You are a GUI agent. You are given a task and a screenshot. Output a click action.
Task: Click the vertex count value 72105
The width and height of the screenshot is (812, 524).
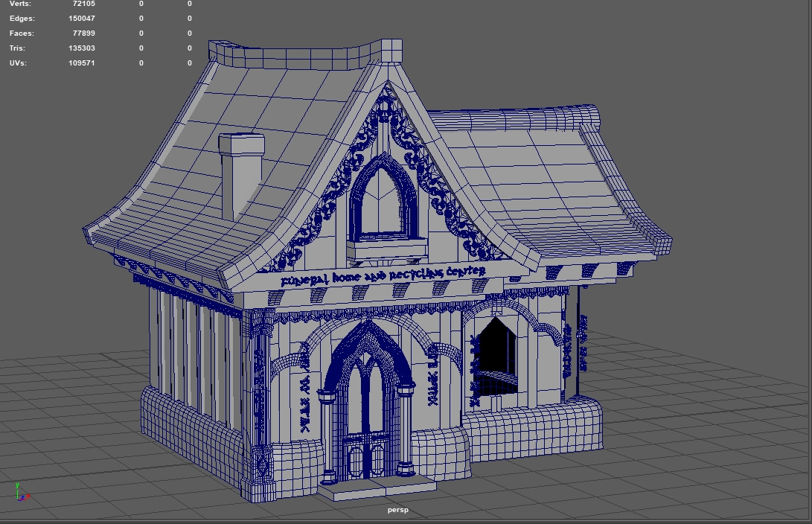(x=83, y=4)
